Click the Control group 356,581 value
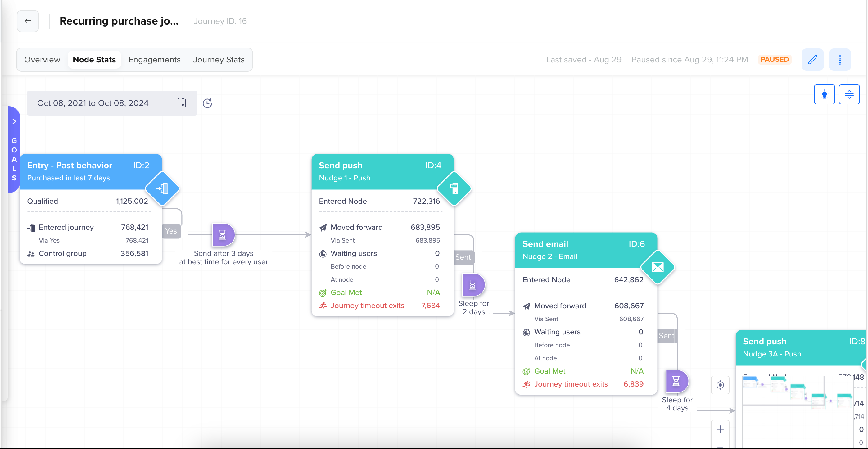 (x=134, y=253)
